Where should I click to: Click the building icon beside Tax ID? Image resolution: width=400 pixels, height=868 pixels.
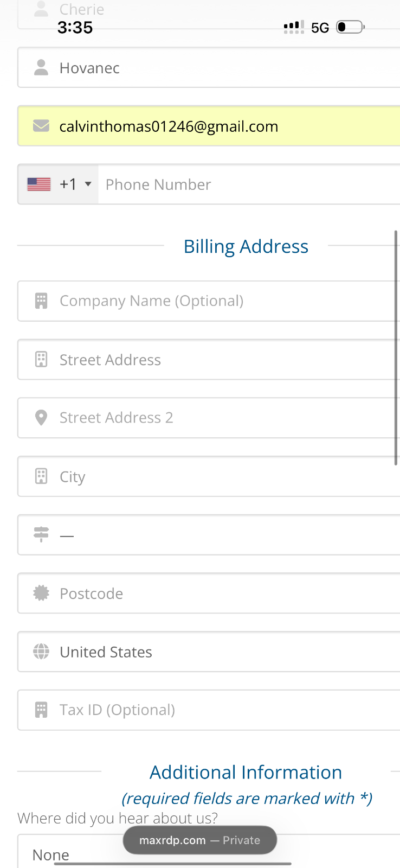click(x=41, y=710)
